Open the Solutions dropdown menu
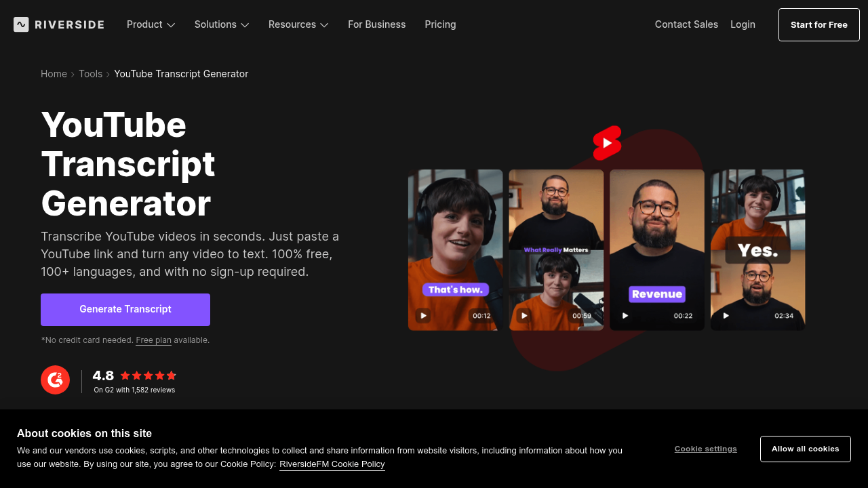The width and height of the screenshot is (868, 488). pyautogui.click(x=222, y=24)
